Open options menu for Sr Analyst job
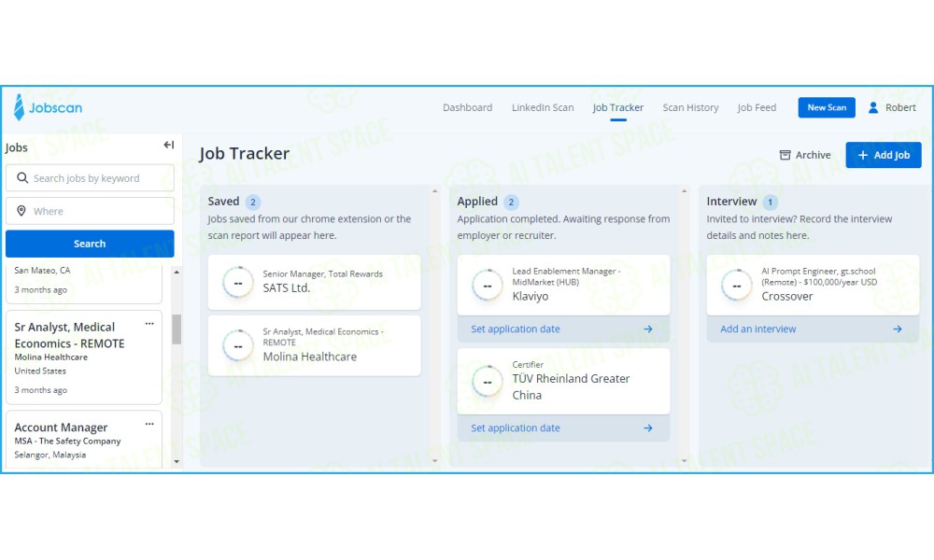Screen dimensions: 934x560 pos(149,324)
